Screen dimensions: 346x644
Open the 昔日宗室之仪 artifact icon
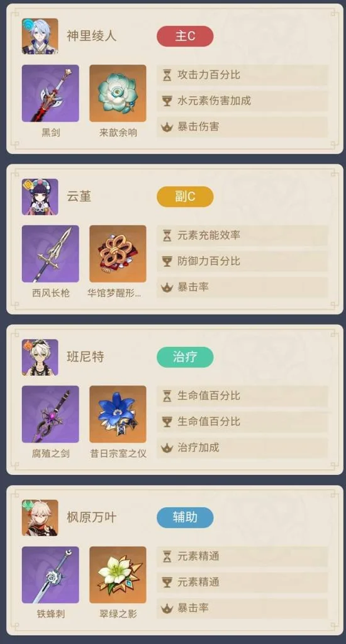point(118,414)
